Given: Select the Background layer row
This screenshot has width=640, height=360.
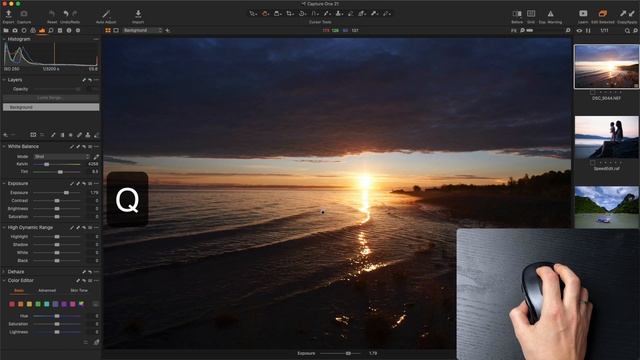Looking at the screenshot, I should tap(51, 107).
